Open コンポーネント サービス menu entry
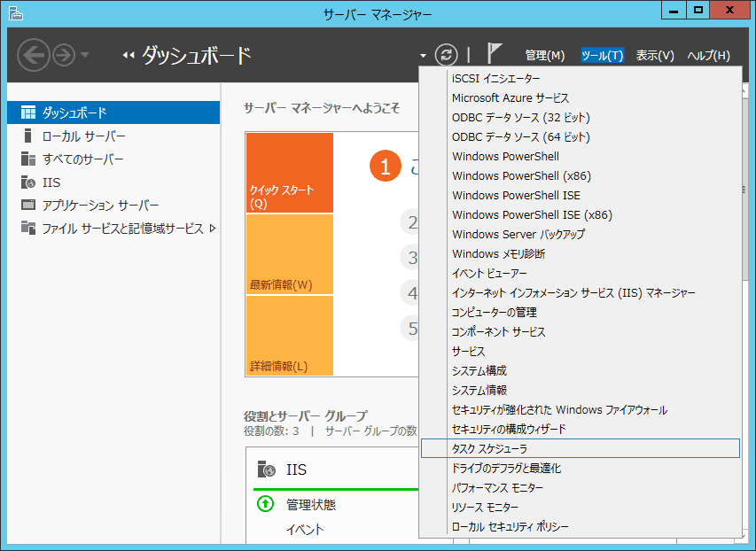 click(x=581, y=331)
